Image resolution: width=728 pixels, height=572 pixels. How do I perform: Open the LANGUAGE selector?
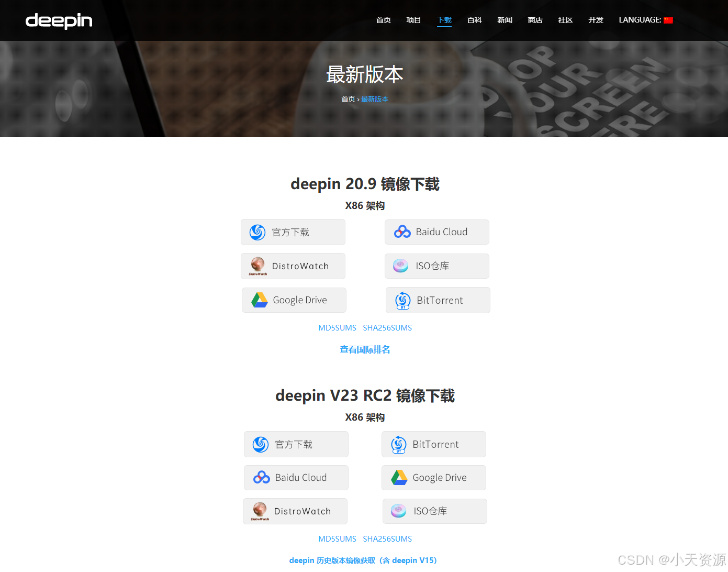(646, 20)
